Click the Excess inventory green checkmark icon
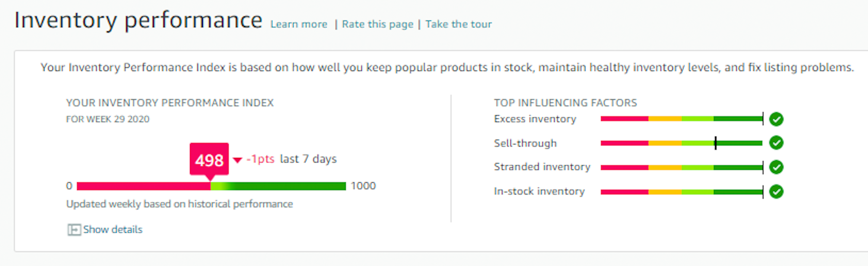The height and width of the screenshot is (266, 868). (x=776, y=119)
